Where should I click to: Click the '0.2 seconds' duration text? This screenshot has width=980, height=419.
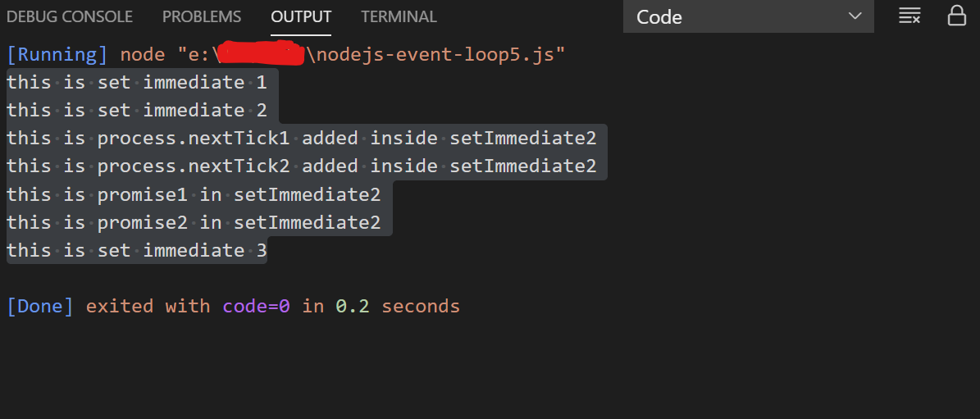(x=398, y=306)
